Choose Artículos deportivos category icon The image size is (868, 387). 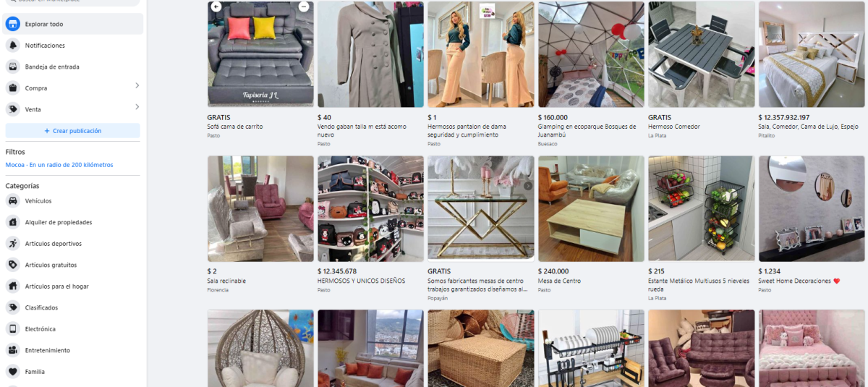point(12,244)
